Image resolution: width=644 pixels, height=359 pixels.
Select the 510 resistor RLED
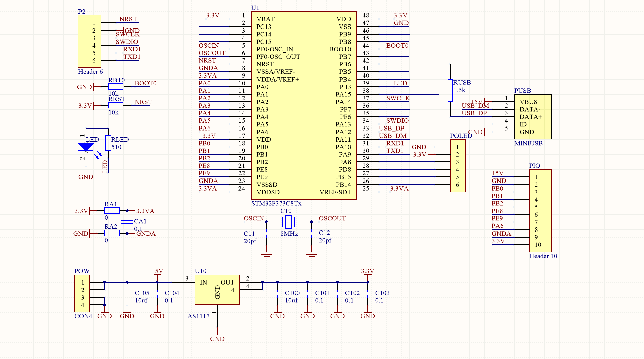click(108, 143)
